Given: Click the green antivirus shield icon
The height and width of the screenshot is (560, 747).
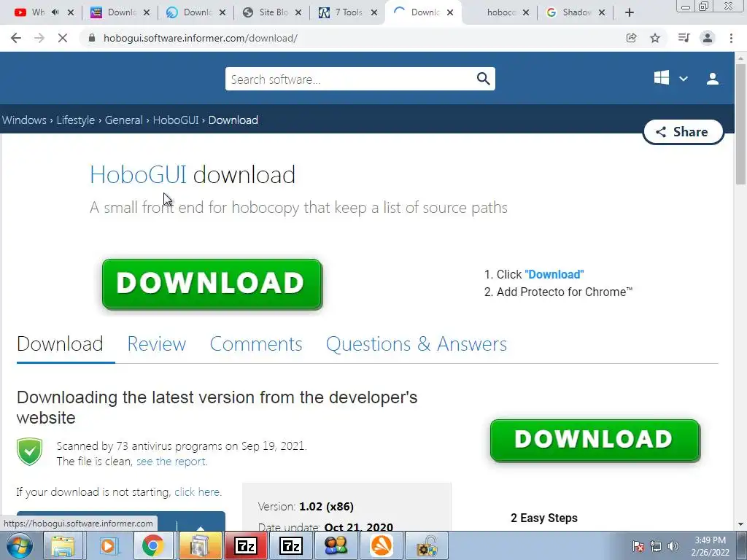Looking at the screenshot, I should [x=29, y=452].
